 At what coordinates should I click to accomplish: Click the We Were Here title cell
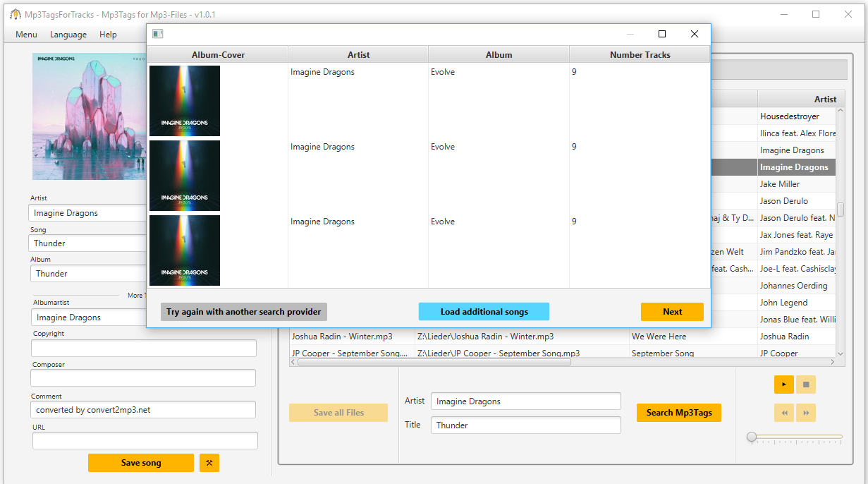pyautogui.click(x=693, y=337)
